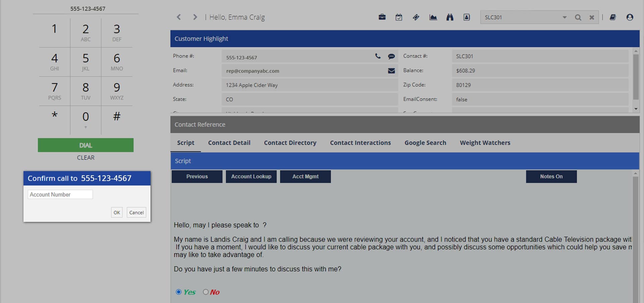Select the No radio button in the script
This screenshot has width=644, height=303.
(x=206, y=292)
